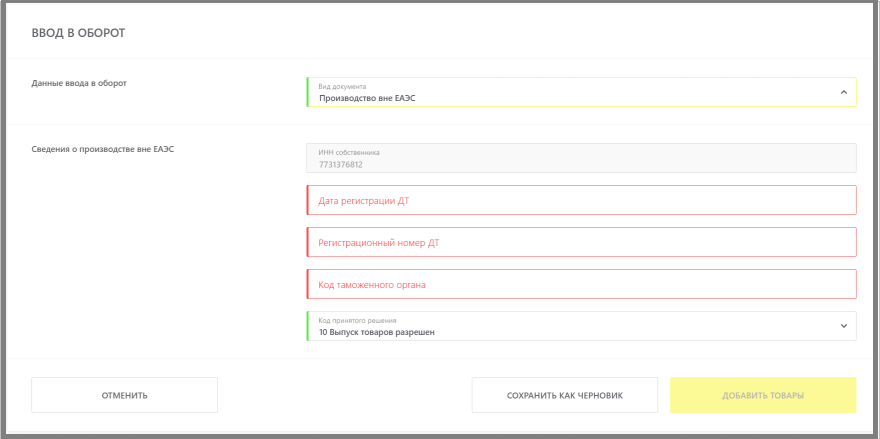Open the Код принятого решения dropdown

pos(581,326)
